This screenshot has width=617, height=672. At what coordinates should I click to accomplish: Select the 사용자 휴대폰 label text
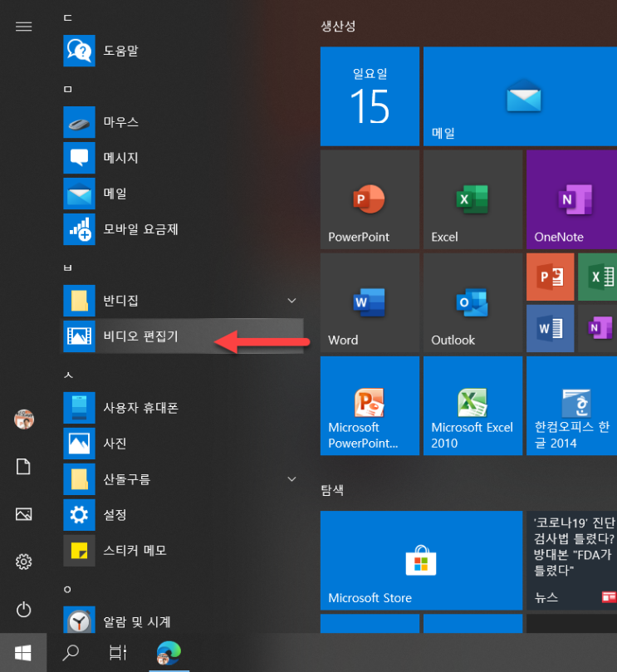click(141, 408)
